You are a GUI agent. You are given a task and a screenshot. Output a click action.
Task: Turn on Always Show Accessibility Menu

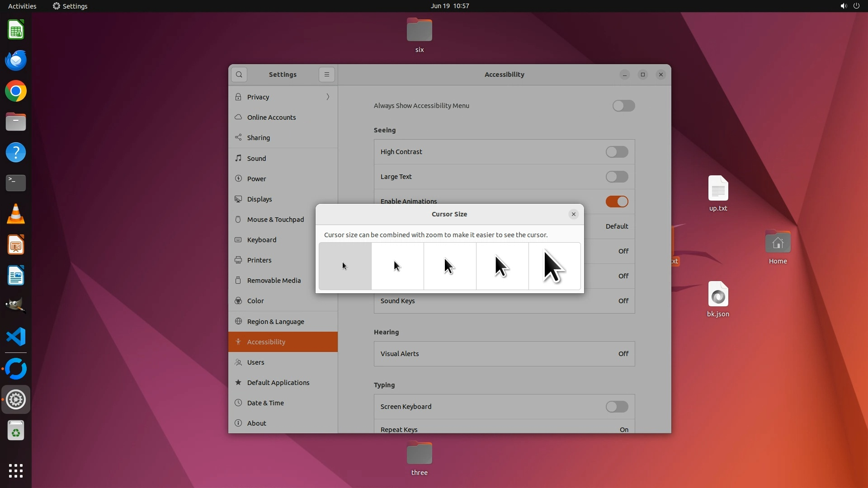pyautogui.click(x=623, y=106)
